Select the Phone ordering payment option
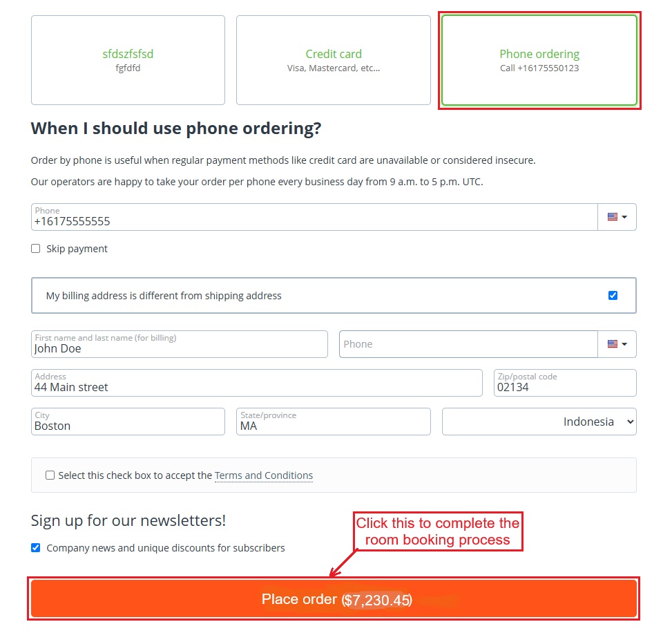Screen dimensions: 672x642 [539, 60]
